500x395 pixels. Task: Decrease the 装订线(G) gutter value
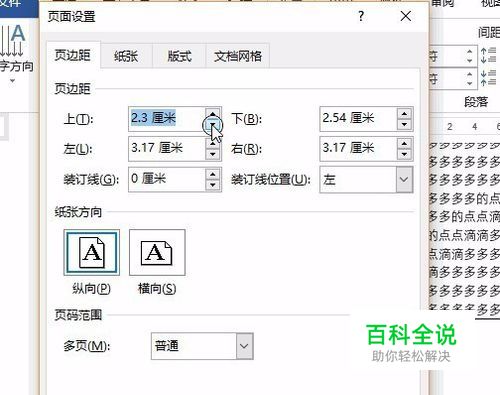tap(213, 185)
